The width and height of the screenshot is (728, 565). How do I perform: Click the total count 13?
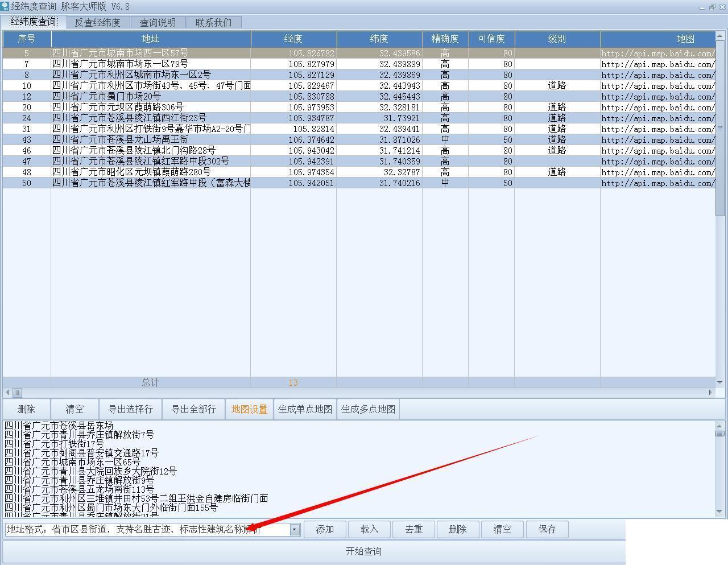coord(293,383)
